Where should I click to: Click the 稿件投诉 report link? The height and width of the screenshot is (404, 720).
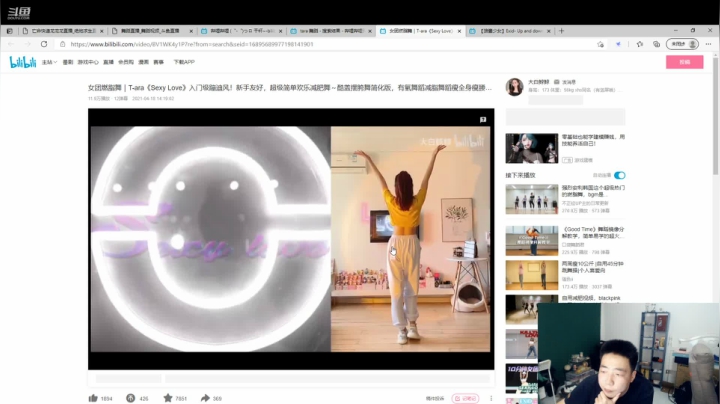click(x=435, y=398)
